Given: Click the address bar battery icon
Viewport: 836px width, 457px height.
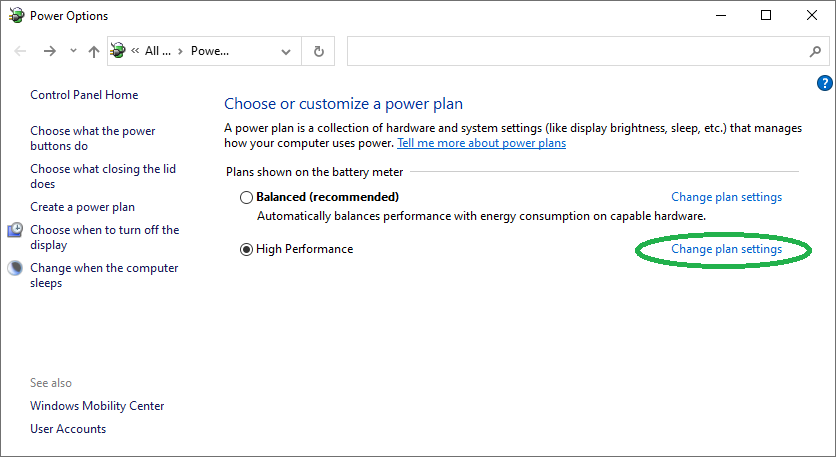Looking at the screenshot, I should (118, 51).
